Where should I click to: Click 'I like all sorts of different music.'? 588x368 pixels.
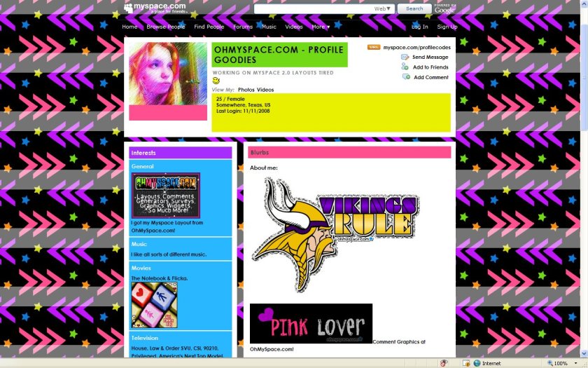[x=169, y=254]
